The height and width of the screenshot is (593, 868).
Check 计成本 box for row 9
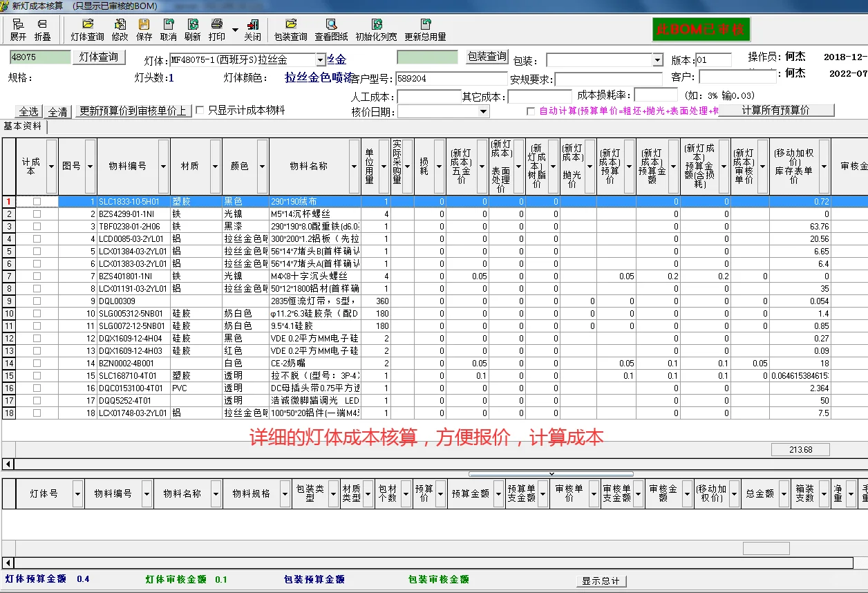click(37, 301)
